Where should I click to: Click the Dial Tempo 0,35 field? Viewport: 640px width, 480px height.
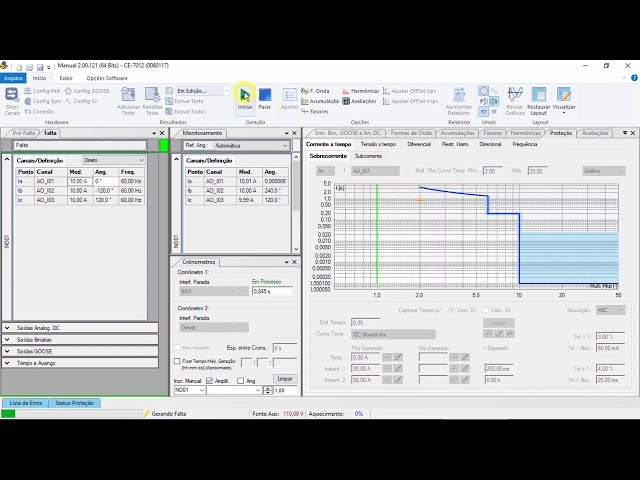point(365,322)
